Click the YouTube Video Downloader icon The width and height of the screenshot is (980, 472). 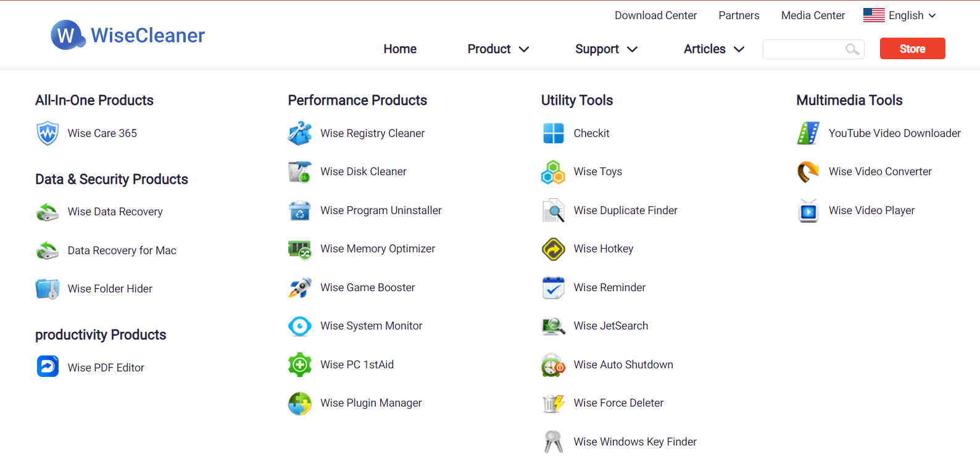[x=808, y=133]
